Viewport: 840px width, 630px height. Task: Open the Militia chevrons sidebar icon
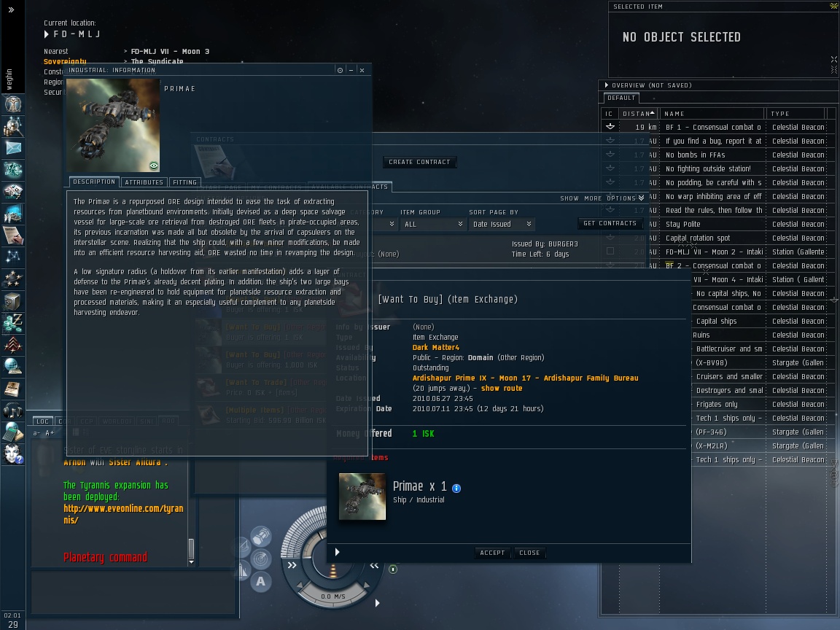(13, 344)
